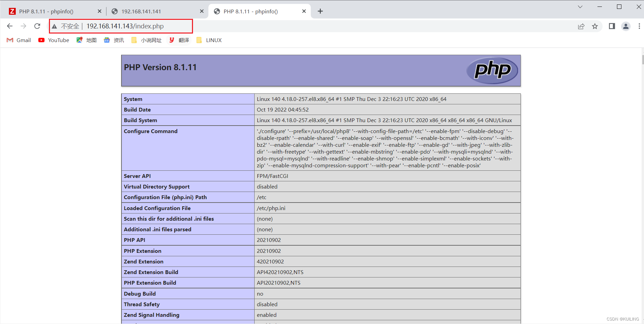This screenshot has height=324, width=644.
Task: Click the PHP logo
Action: click(492, 70)
